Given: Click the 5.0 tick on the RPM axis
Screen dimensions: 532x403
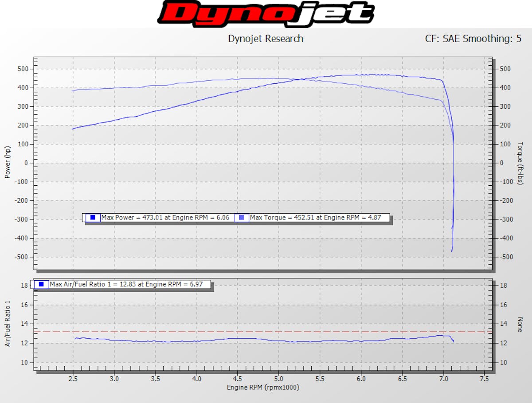Looking at the screenshot, I should [279, 379].
